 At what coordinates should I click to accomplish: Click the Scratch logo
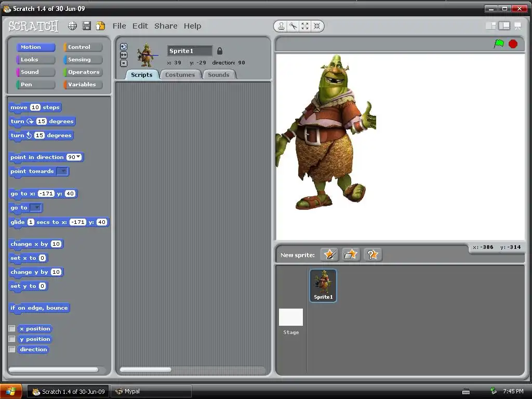click(x=33, y=26)
